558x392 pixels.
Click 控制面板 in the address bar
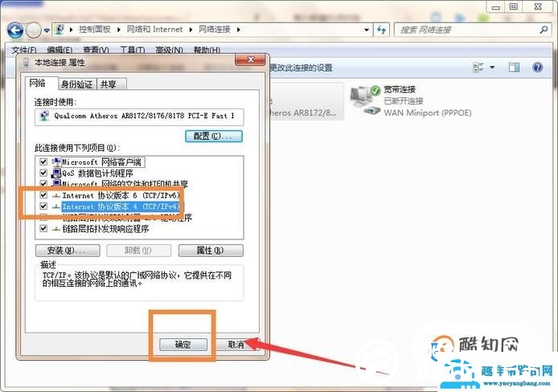95,30
